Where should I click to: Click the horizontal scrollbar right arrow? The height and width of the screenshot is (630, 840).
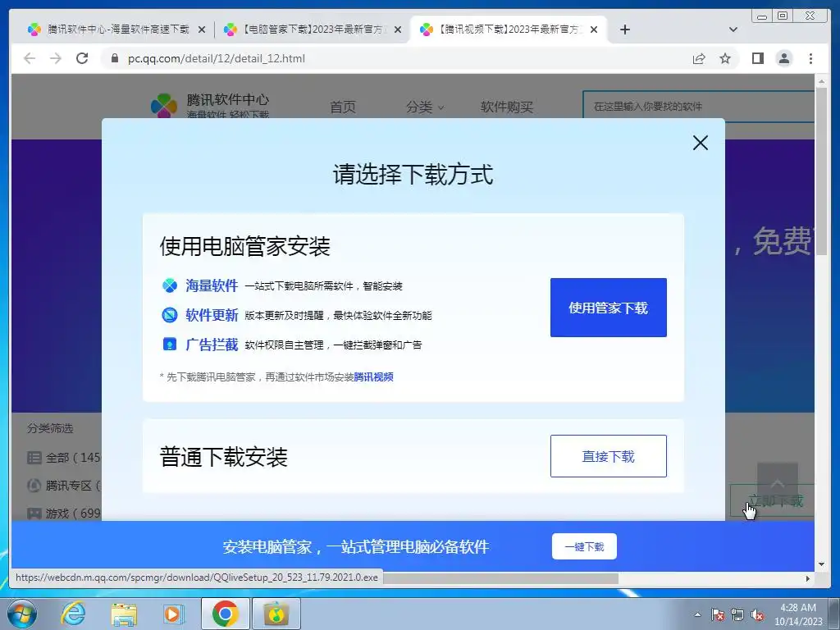(x=808, y=578)
